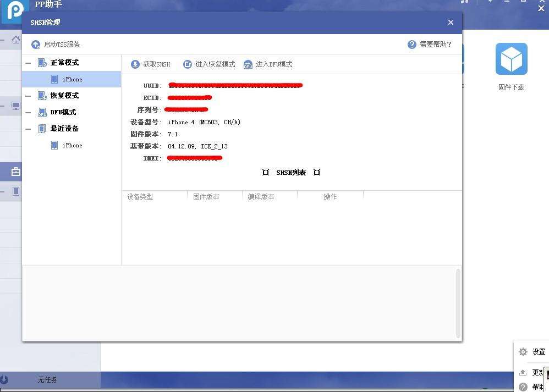Click the 进入恢复模式 icon
Image resolution: width=549 pixels, height=392 pixels.
coord(188,64)
